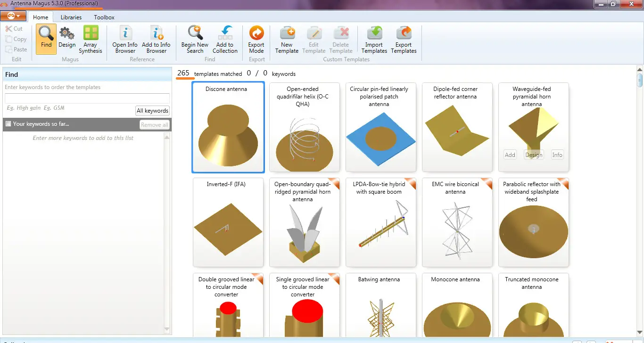The width and height of the screenshot is (644, 343).
Task: Open the All keywords dropdown
Action: pos(152,110)
